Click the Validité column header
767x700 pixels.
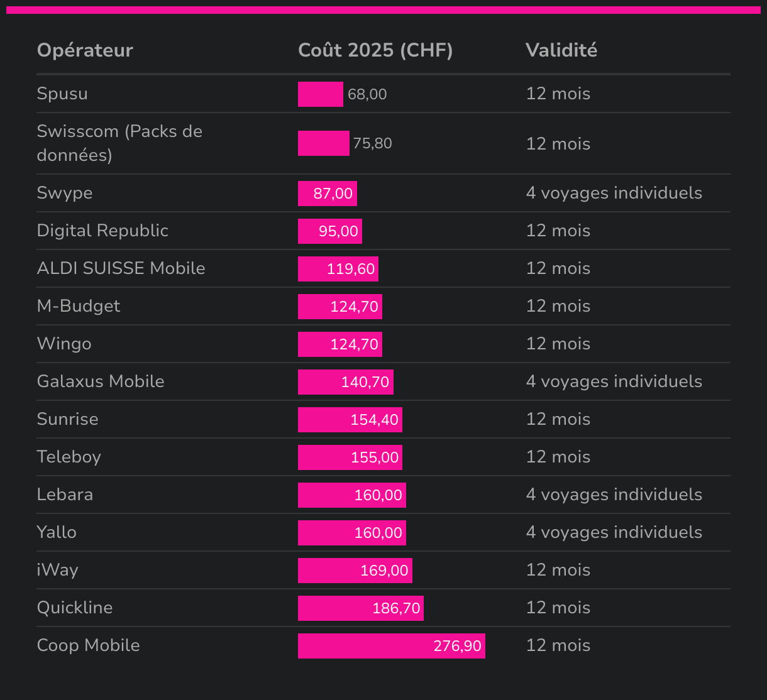pos(561,50)
